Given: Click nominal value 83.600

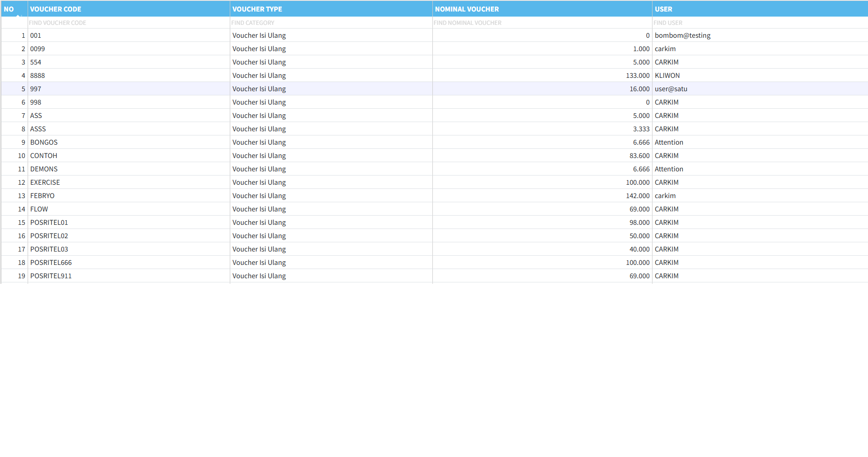Looking at the screenshot, I should pos(640,156).
